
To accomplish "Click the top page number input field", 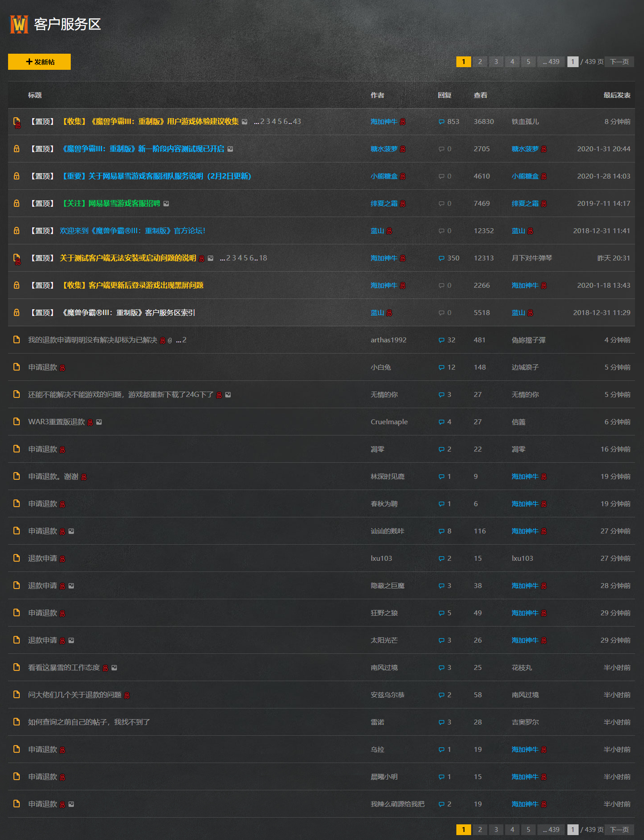I will tap(573, 62).
